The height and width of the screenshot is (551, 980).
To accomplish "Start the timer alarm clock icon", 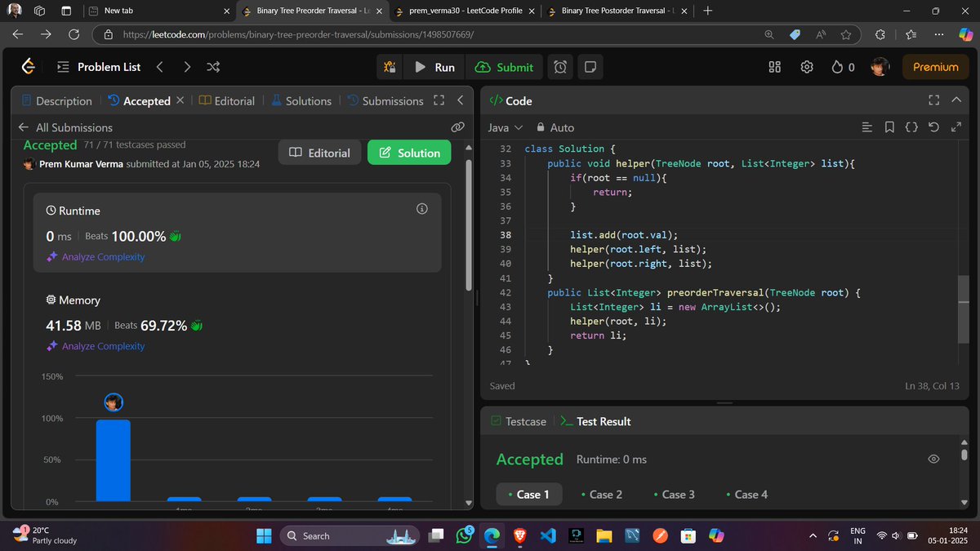I will 560,67.
